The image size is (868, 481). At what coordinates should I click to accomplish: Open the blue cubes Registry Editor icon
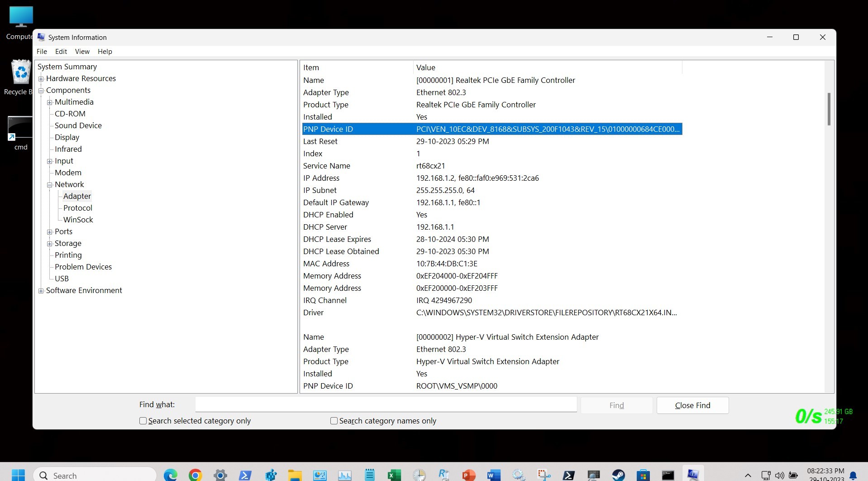point(270,475)
